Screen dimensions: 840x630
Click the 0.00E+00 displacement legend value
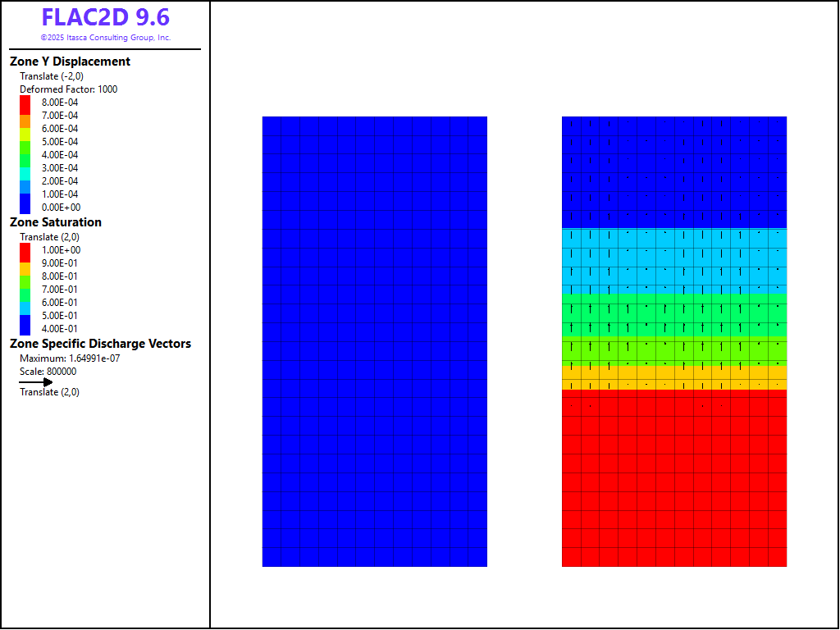(x=61, y=208)
